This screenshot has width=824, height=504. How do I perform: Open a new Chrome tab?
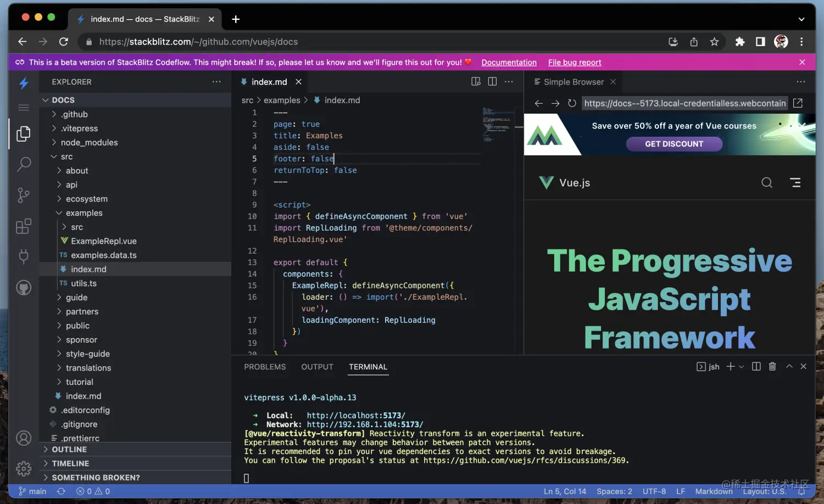click(236, 19)
